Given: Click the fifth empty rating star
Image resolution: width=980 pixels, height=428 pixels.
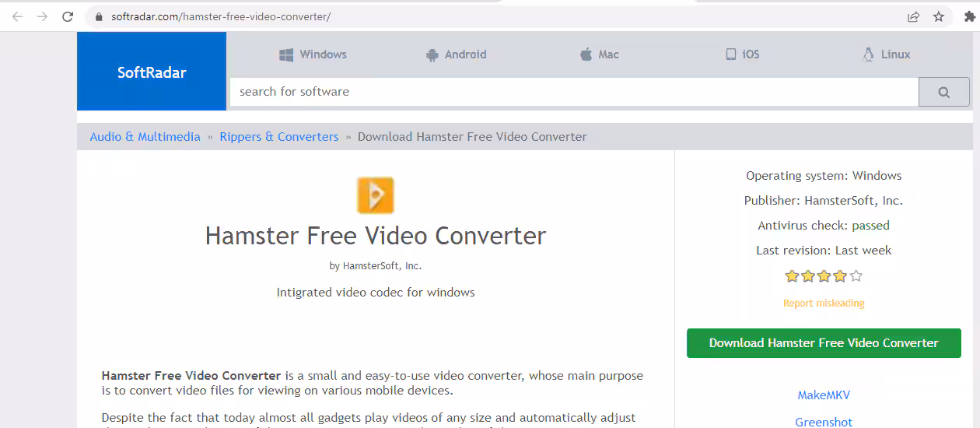Looking at the screenshot, I should pyautogui.click(x=856, y=275).
